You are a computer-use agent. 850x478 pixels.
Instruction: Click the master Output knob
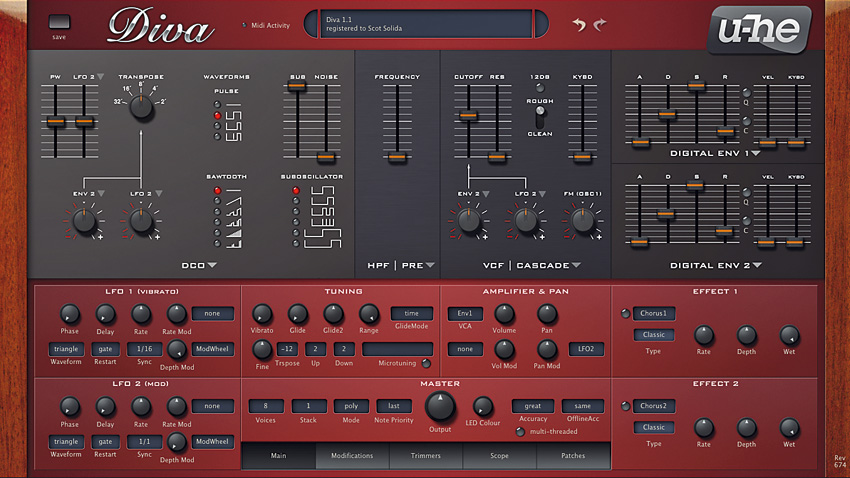point(440,408)
